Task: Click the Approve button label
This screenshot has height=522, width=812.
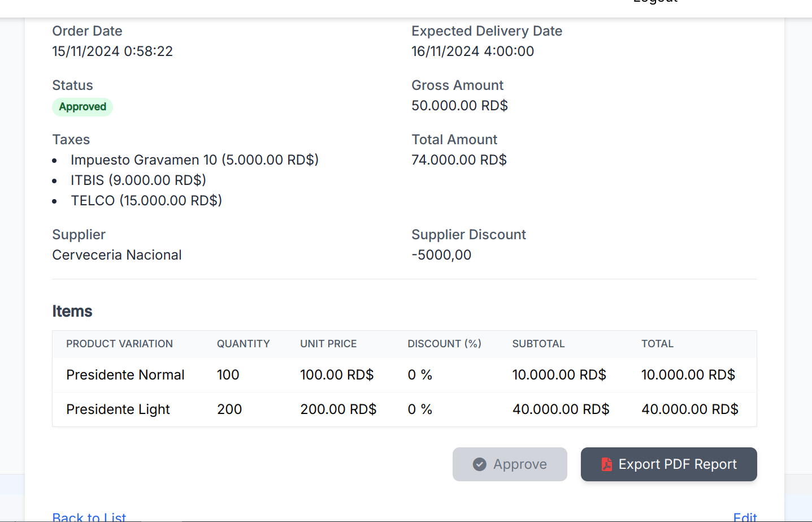Action: [519, 464]
